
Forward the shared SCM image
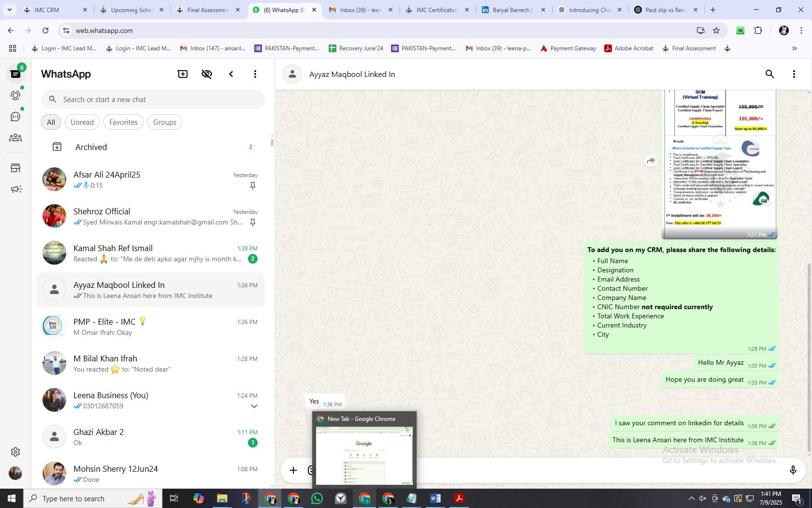[651, 161]
